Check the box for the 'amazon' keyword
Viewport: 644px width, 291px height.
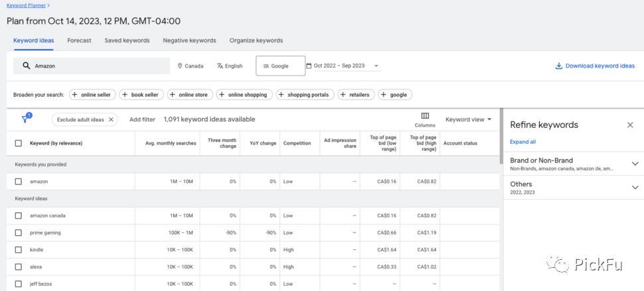[x=19, y=181]
